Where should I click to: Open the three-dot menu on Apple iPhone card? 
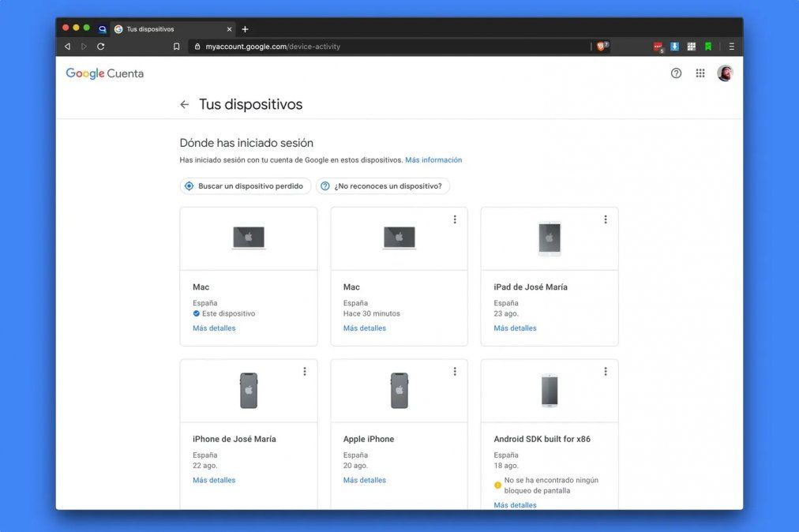tap(455, 371)
